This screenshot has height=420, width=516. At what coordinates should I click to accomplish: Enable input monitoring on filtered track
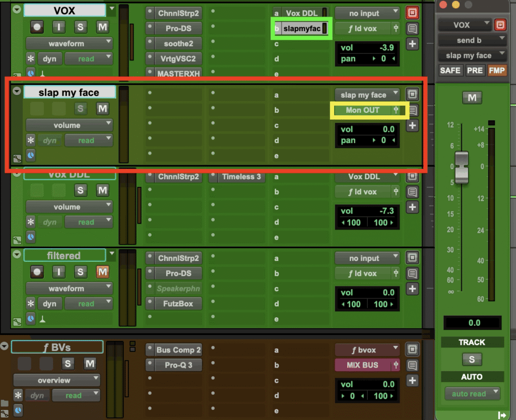(58, 271)
